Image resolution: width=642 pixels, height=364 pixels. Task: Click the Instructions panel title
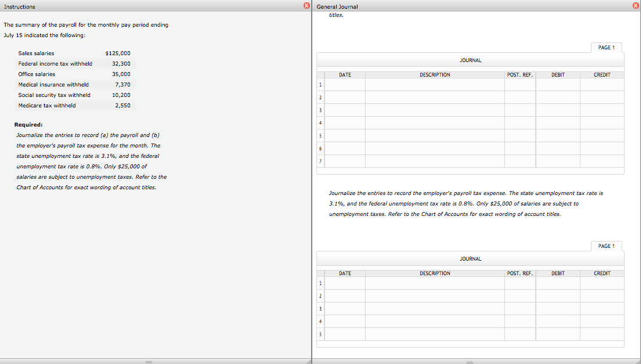point(20,7)
